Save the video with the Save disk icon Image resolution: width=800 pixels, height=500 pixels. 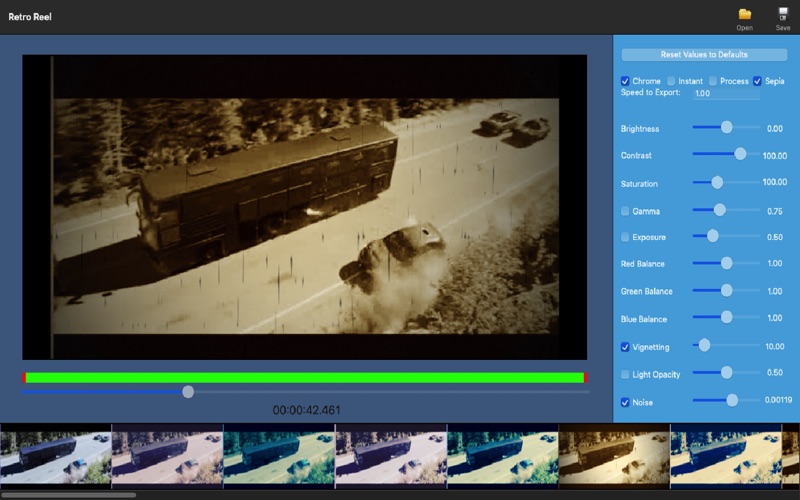[783, 14]
